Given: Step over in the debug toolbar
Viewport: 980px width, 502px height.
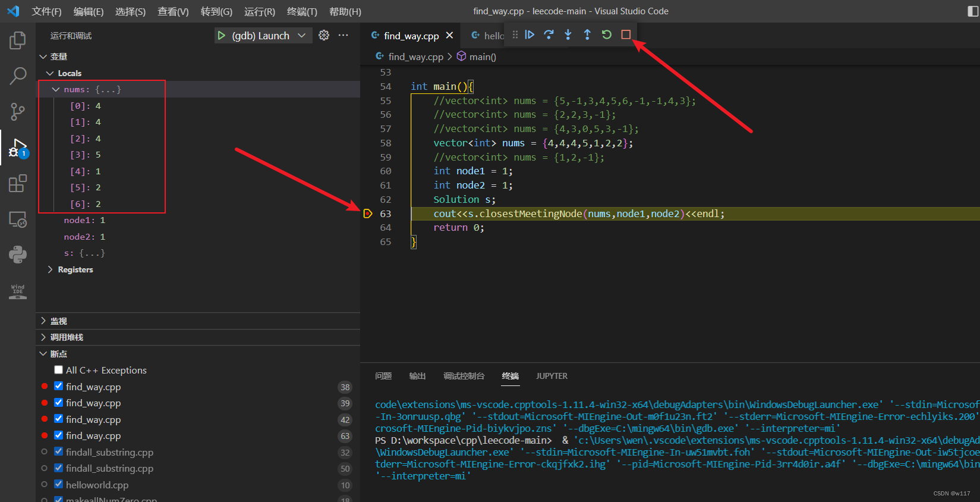Looking at the screenshot, I should coord(549,34).
